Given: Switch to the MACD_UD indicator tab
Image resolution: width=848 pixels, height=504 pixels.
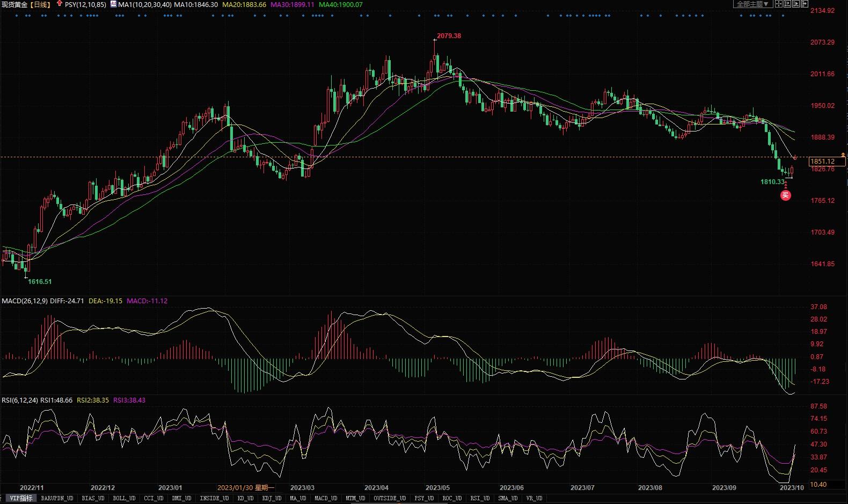Looking at the screenshot, I should [x=326, y=498].
